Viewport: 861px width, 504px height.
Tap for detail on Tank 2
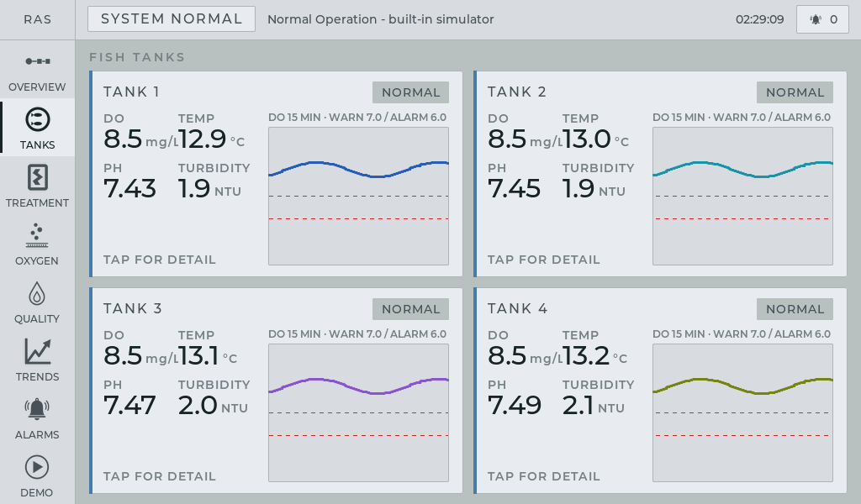(x=544, y=260)
